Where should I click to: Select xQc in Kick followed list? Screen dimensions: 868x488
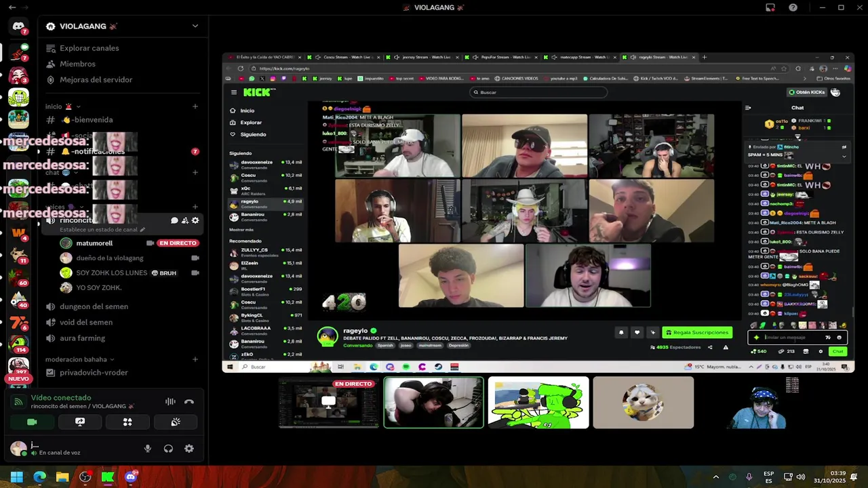tap(266, 190)
